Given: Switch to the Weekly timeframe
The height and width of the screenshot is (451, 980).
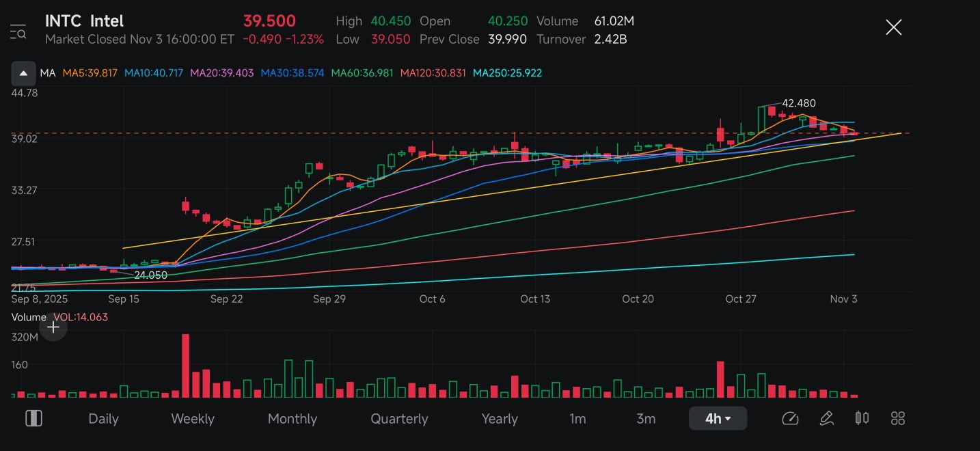Looking at the screenshot, I should [x=193, y=419].
